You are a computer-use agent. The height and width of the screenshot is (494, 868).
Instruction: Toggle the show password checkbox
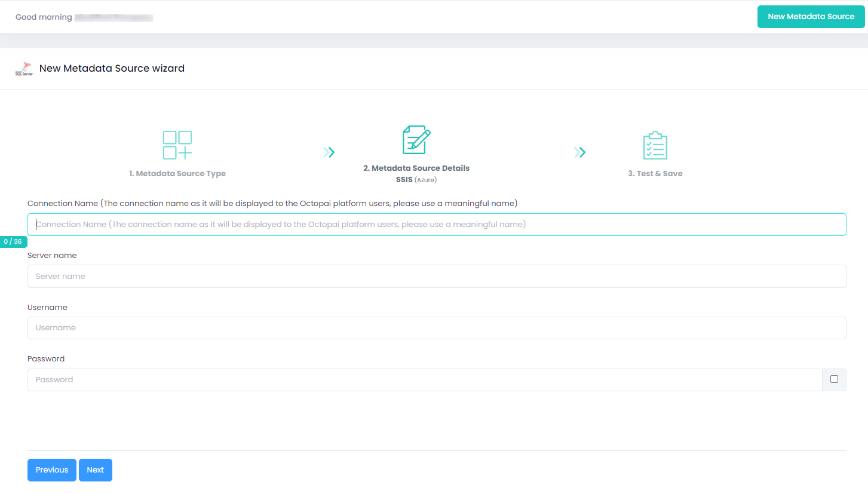(x=834, y=379)
